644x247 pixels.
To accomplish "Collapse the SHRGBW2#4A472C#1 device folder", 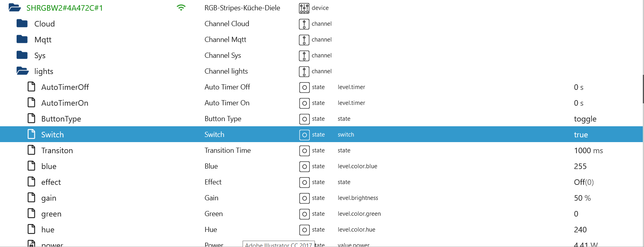I will tap(15, 8).
